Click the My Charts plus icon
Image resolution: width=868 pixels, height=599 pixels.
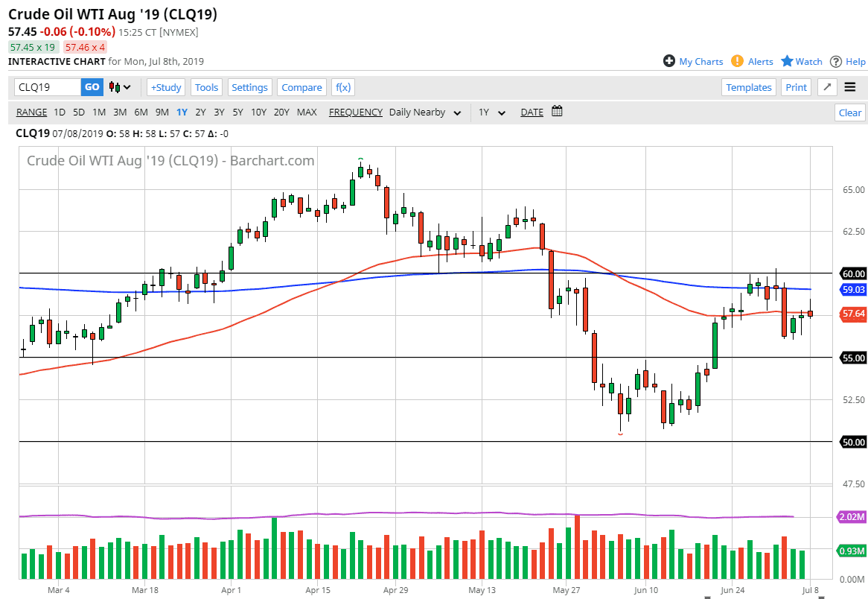(668, 61)
